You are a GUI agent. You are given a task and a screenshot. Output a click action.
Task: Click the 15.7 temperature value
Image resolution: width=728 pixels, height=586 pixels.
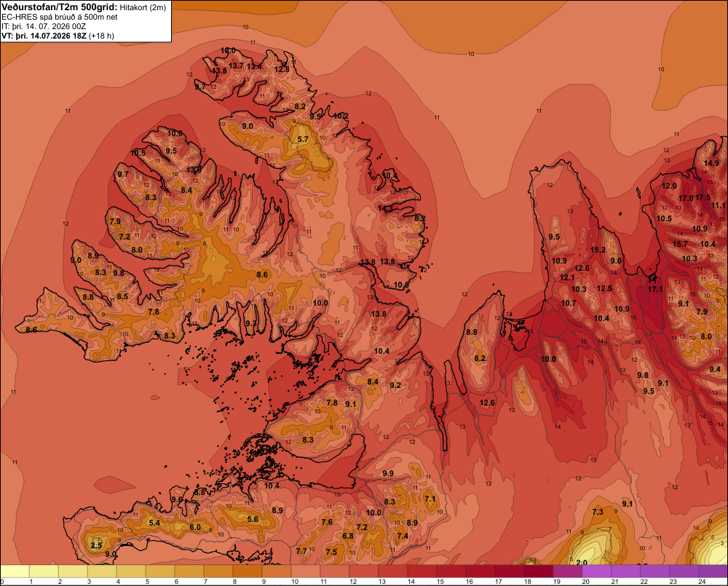[x=680, y=245]
